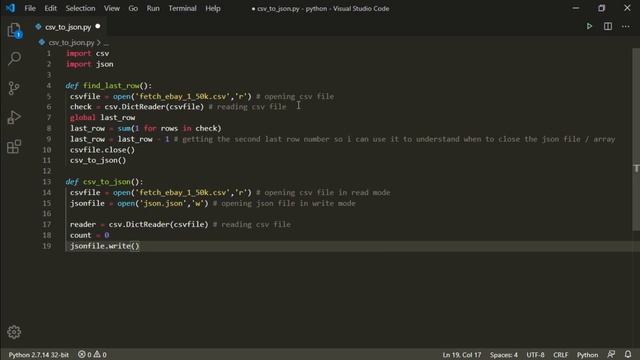Change indentation via Spaces: 4
This screenshot has height=360, width=640.
[504, 354]
